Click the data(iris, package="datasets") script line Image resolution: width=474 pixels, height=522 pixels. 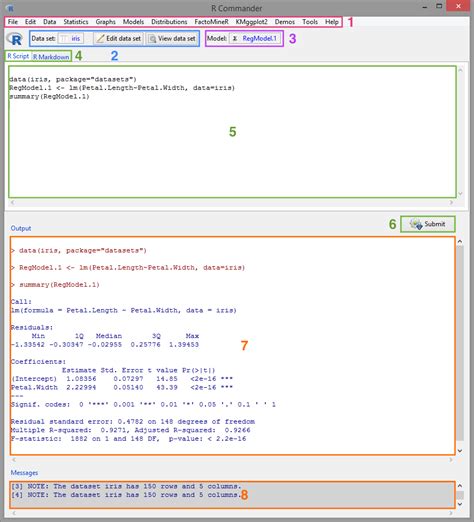coord(73,79)
